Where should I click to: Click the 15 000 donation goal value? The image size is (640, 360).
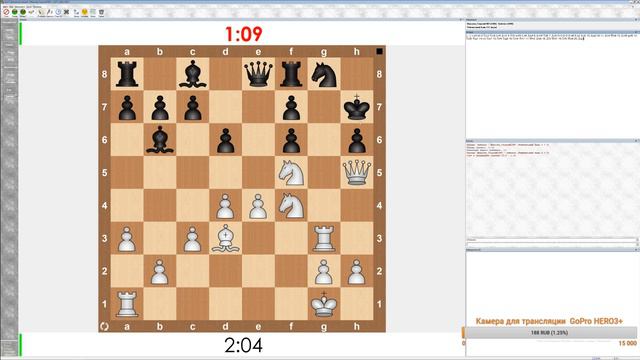coord(628,343)
